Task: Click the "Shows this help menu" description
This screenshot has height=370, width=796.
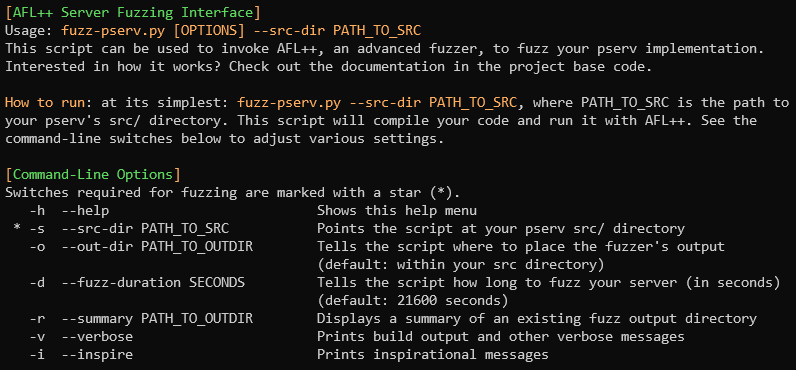Action: point(397,211)
